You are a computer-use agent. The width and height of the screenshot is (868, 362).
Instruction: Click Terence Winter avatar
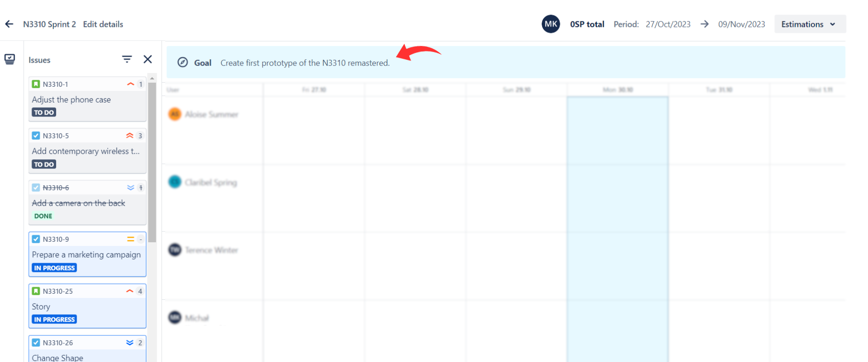tap(175, 250)
